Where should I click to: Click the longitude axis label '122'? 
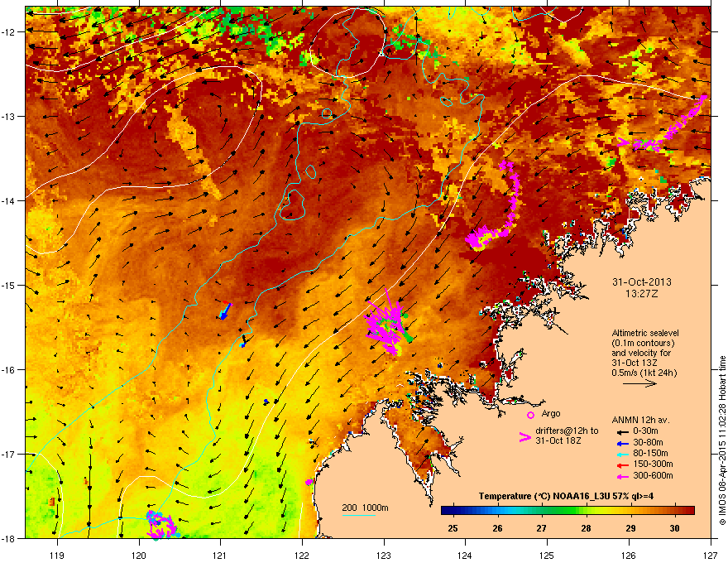(x=302, y=555)
